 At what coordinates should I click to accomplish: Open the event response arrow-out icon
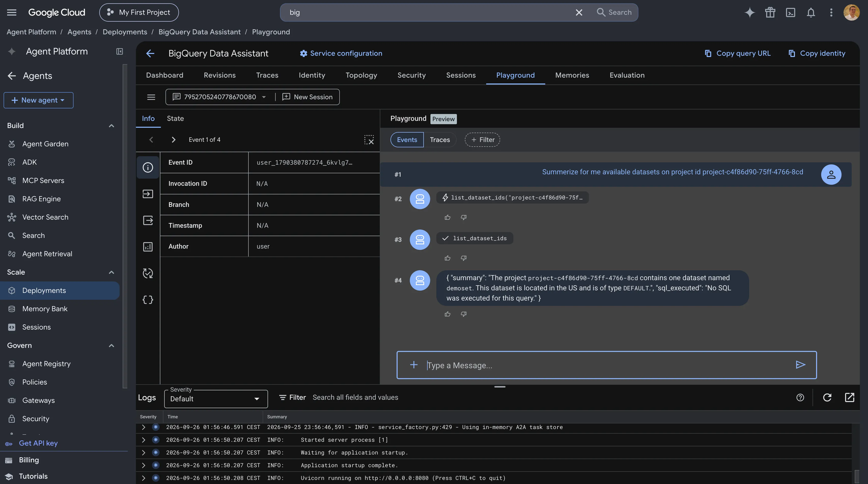tap(148, 220)
